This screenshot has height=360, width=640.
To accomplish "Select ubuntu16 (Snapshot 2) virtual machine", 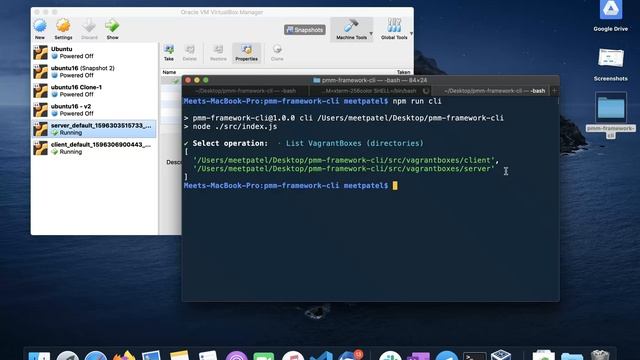I will [94, 72].
